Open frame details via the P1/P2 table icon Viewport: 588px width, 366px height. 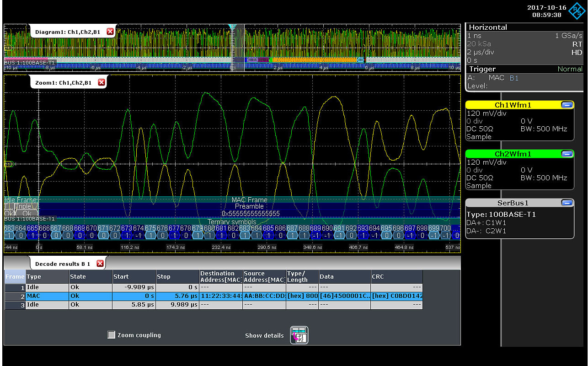pyautogui.click(x=299, y=335)
